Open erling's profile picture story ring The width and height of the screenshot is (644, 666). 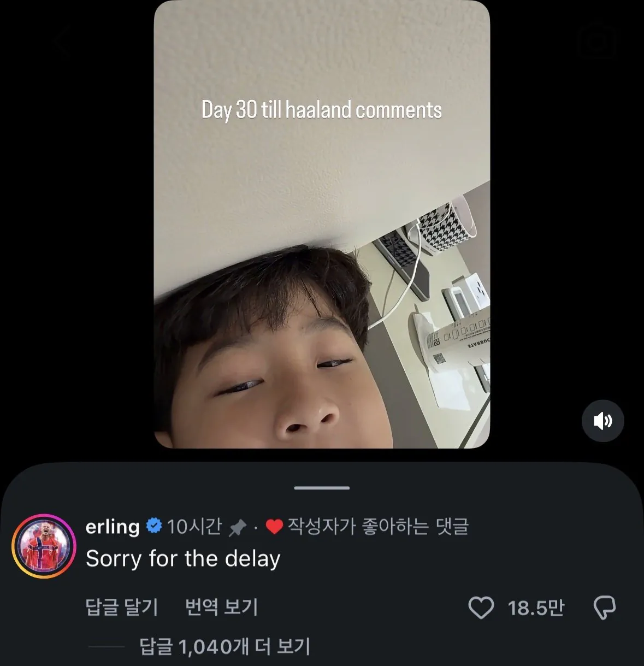44,546
